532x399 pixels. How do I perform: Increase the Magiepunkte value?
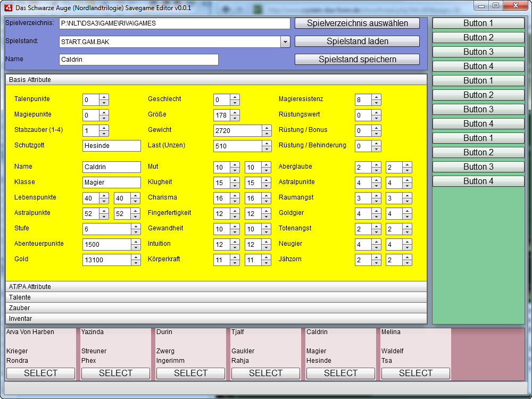click(x=104, y=112)
